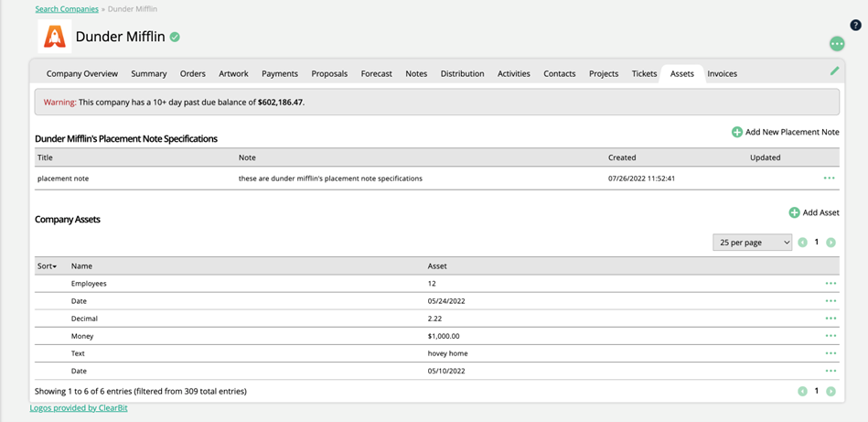This screenshot has height=422, width=868.
Task: Switch to the Artwork tab
Action: click(233, 73)
